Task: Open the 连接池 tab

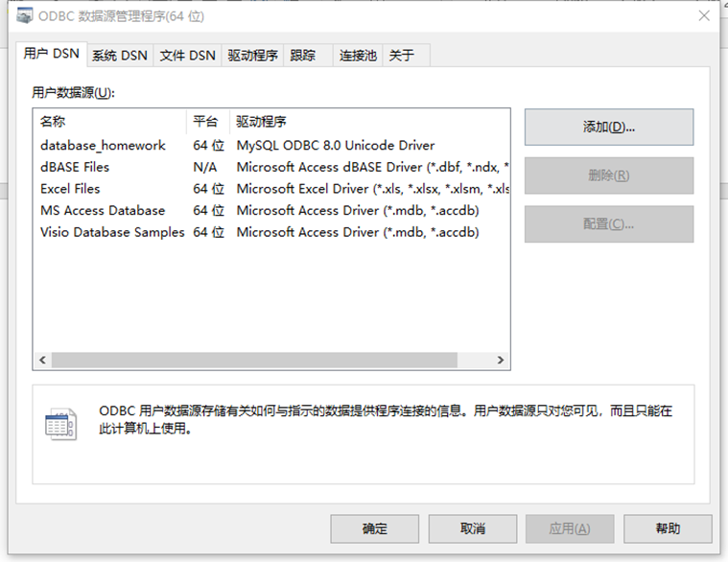Action: point(358,56)
